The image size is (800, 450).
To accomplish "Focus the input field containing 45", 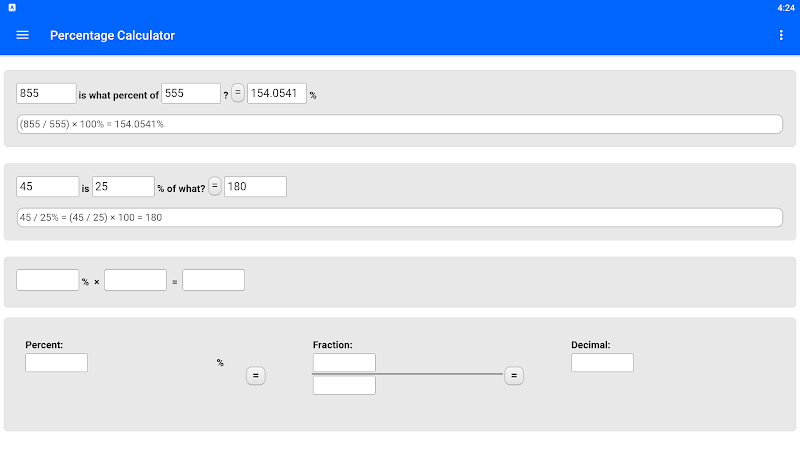I will click(x=47, y=187).
